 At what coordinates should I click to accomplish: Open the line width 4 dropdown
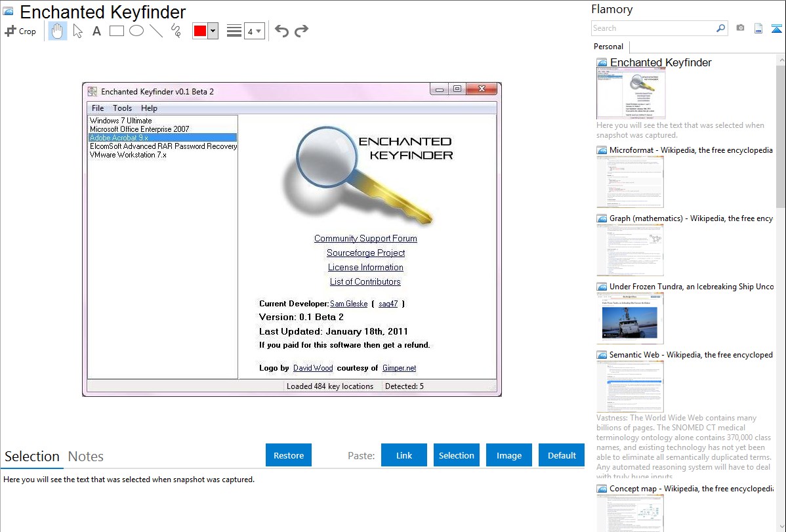point(255,31)
